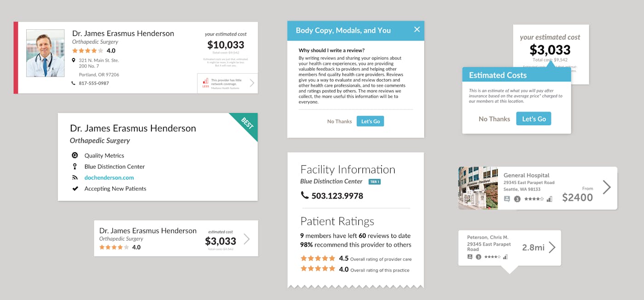Viewport: 644px width, 300px height.
Task: Expand the little network coverage notice chevron
Action: click(x=252, y=83)
